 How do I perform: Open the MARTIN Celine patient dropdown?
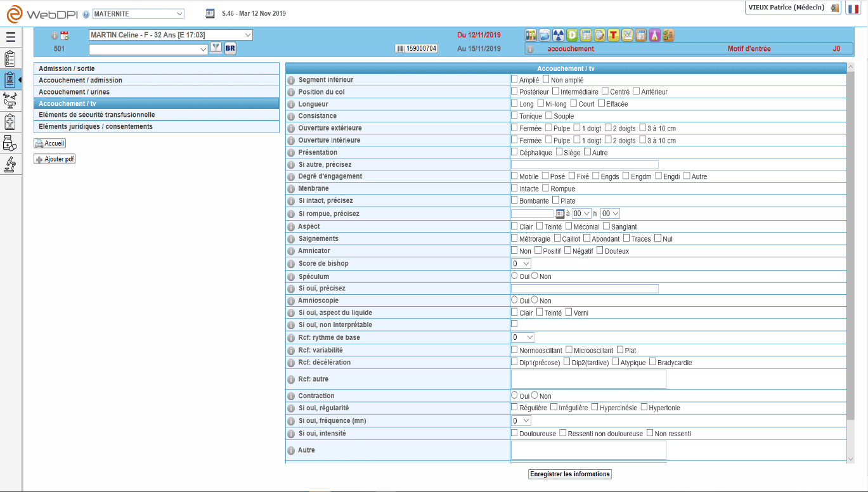(171, 35)
